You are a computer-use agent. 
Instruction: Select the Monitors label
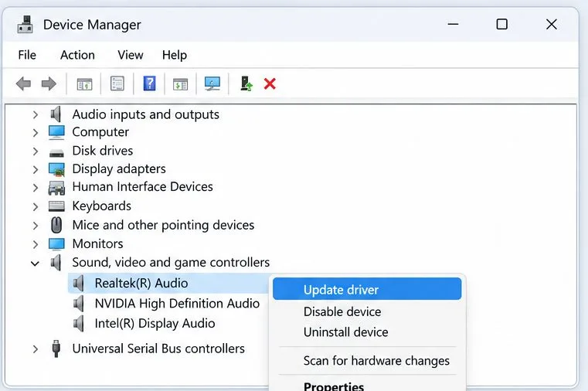tap(97, 243)
